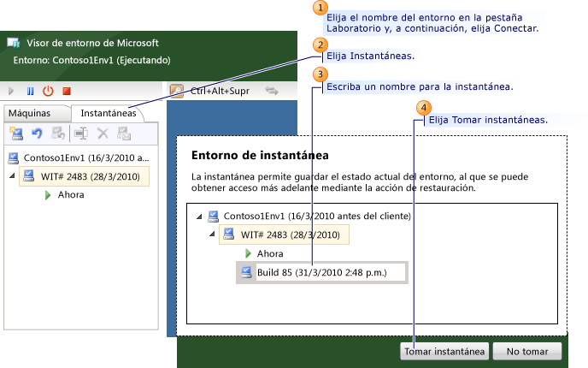Click the Build 85 snapshot name field

331,272
